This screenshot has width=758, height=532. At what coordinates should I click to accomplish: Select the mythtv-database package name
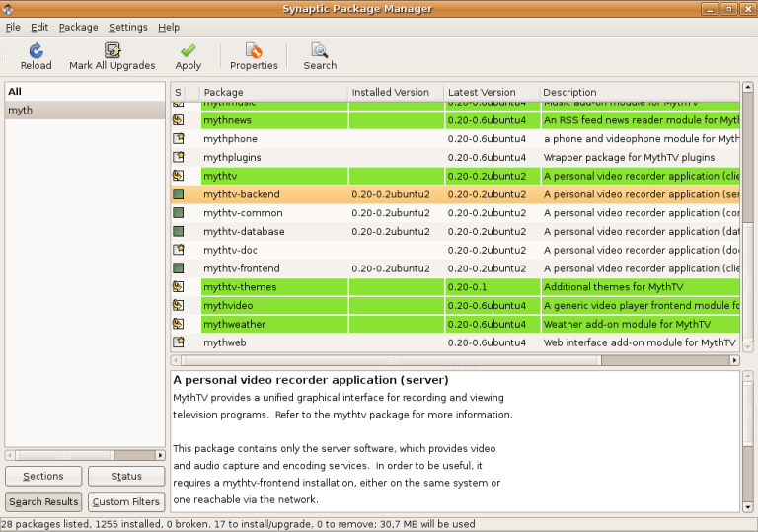click(x=244, y=231)
